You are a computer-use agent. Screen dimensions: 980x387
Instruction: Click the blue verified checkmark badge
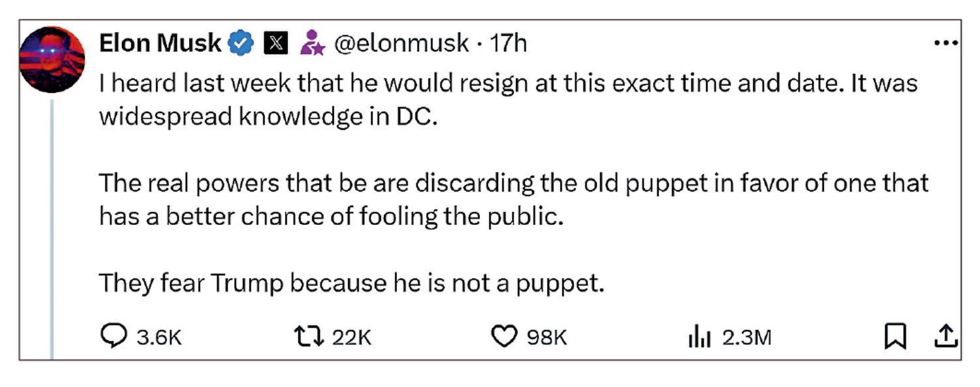240,44
